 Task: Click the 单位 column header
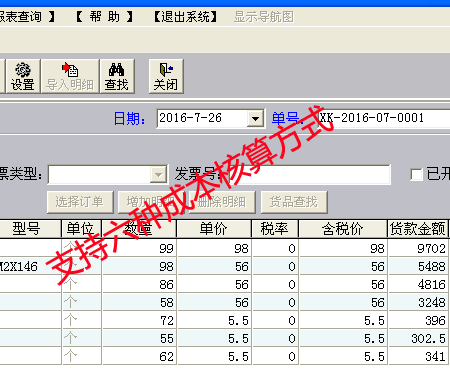pos(81,229)
